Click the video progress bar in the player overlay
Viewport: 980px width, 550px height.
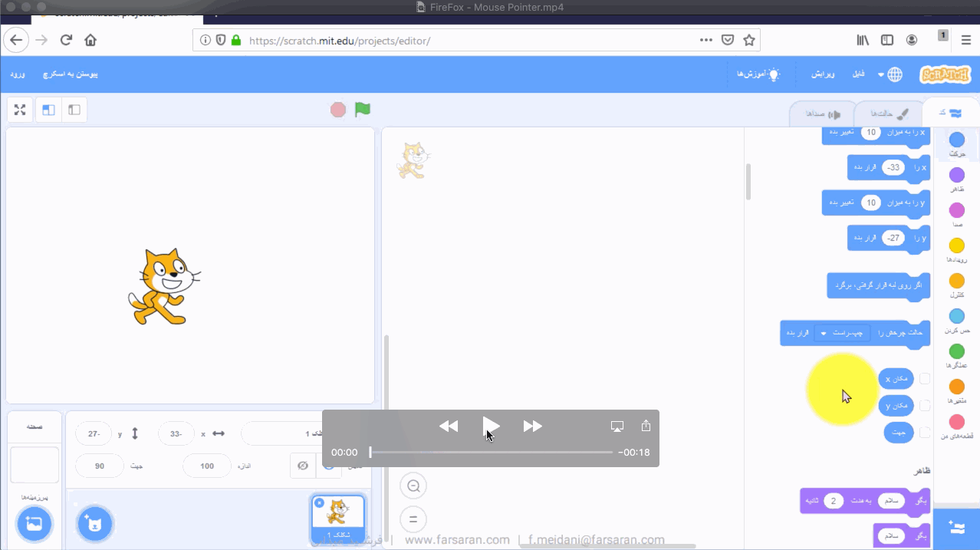click(x=491, y=453)
